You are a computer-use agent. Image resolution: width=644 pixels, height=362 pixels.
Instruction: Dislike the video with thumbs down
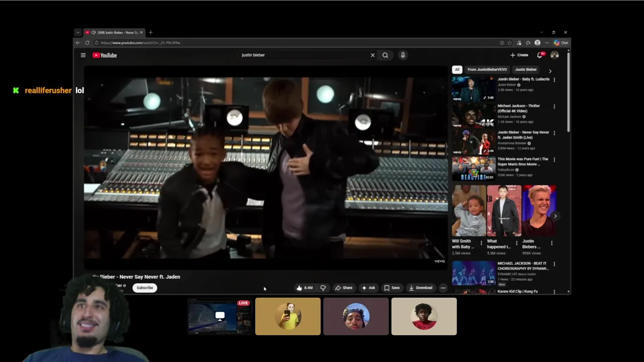click(x=323, y=288)
